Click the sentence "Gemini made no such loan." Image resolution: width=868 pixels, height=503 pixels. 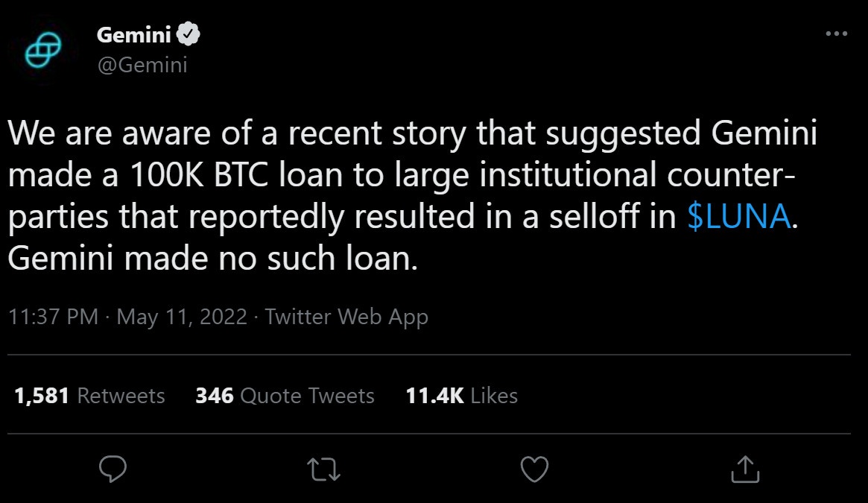(x=209, y=259)
